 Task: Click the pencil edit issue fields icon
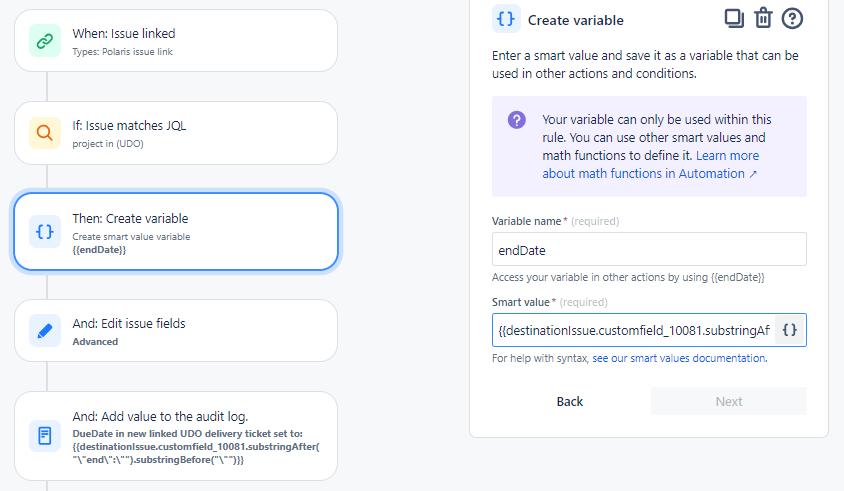[x=45, y=331]
